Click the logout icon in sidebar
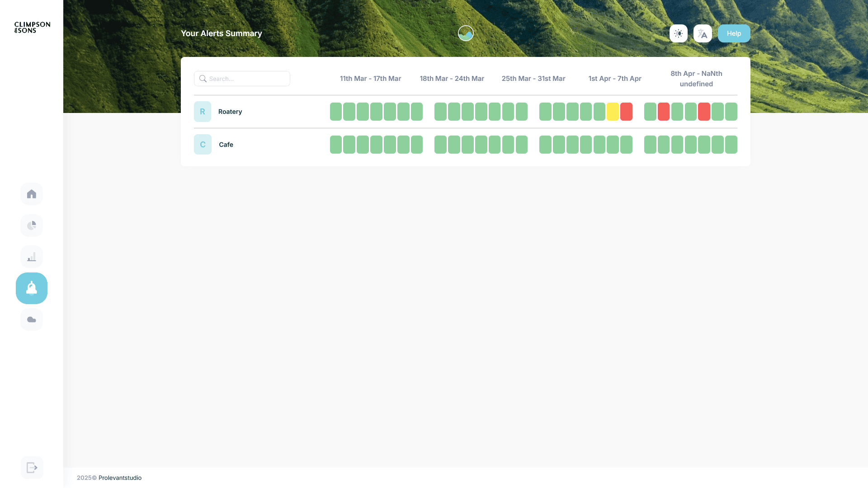Viewport: 868px width, 488px height. coord(32,468)
